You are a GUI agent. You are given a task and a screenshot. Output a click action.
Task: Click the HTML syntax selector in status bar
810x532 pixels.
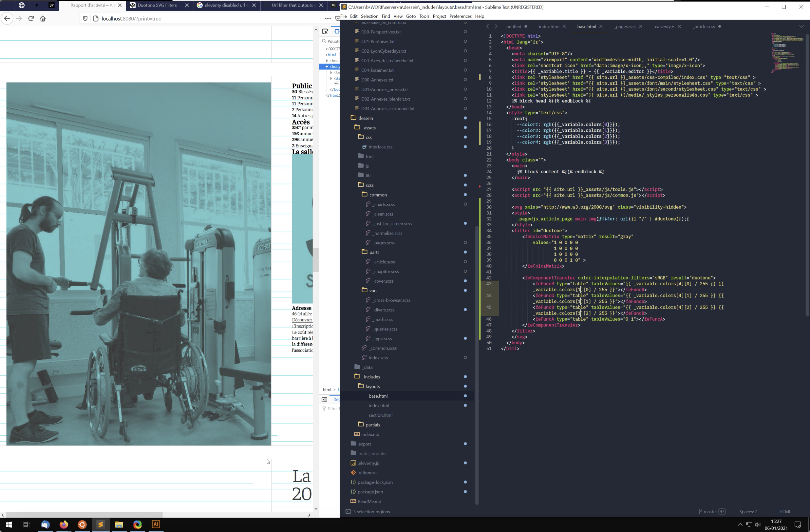coord(785,512)
